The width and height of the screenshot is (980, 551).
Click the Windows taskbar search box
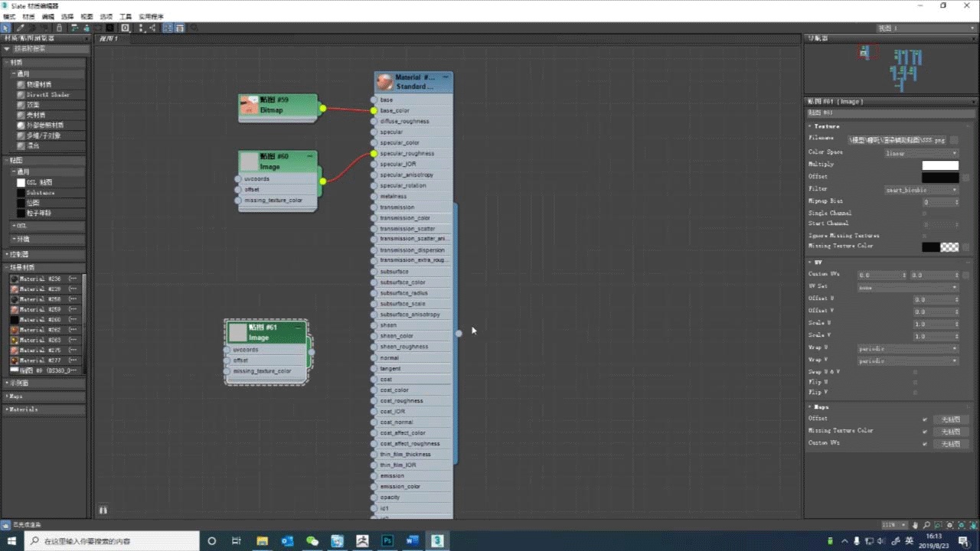tap(110, 541)
